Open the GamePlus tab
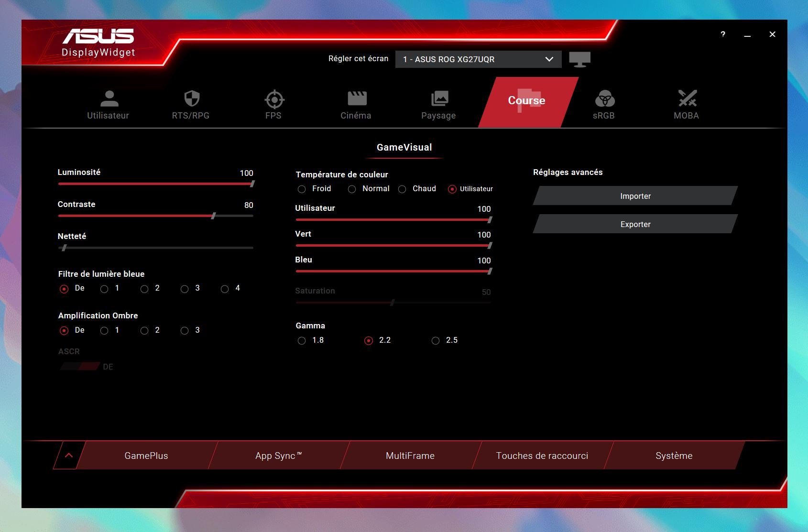This screenshot has width=808, height=532. tap(146, 456)
